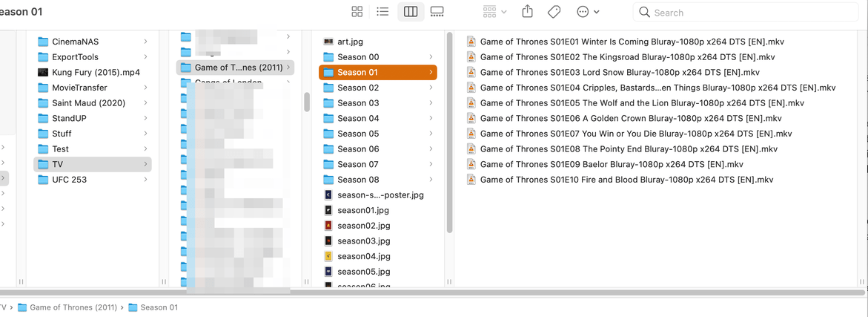The image size is (868, 317).
Task: Open the Season 05 folder
Action: point(378,134)
